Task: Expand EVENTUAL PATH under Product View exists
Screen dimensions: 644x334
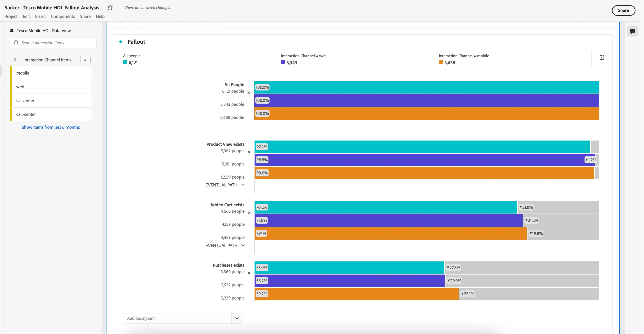Action: 225,185
